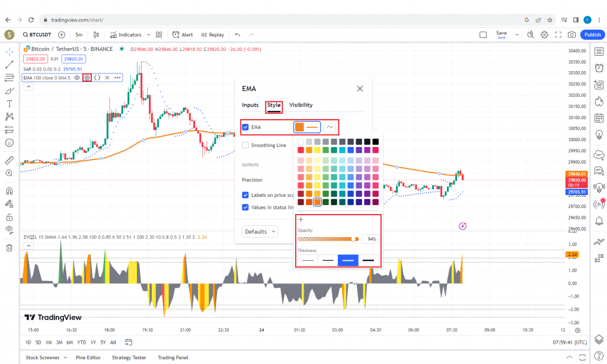Open EMA source code braces icon
The image size is (607, 364).
[97, 78]
